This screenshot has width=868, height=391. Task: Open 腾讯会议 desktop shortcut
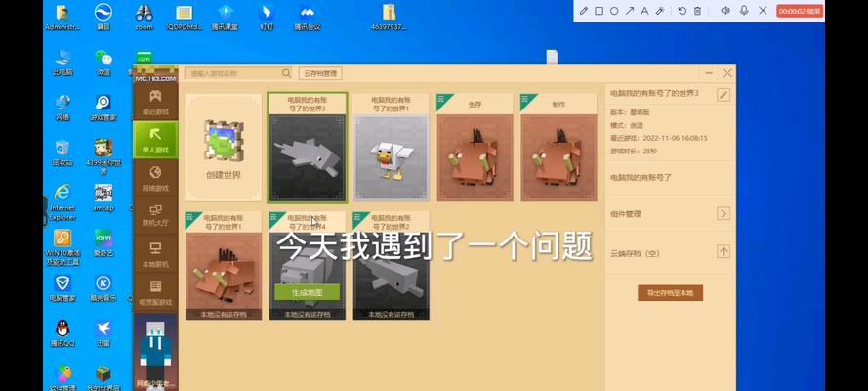308,18
